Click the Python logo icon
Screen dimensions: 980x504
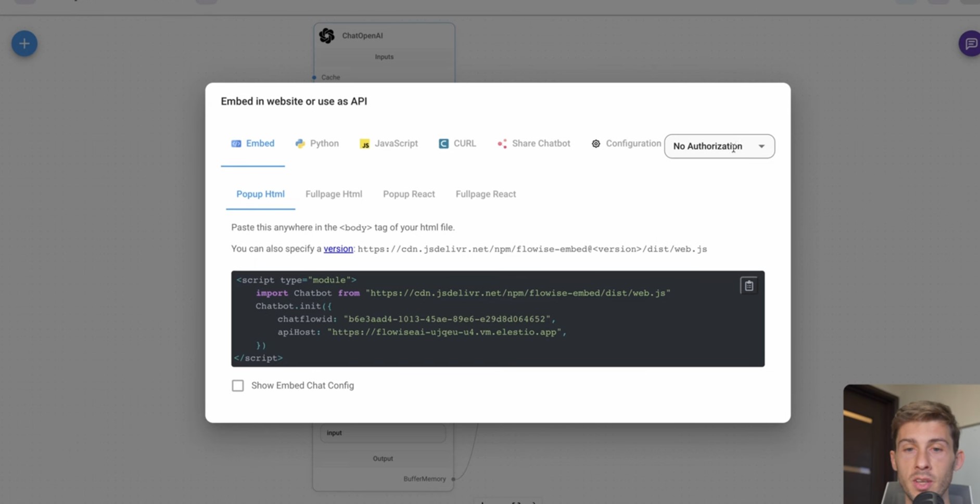[300, 144]
